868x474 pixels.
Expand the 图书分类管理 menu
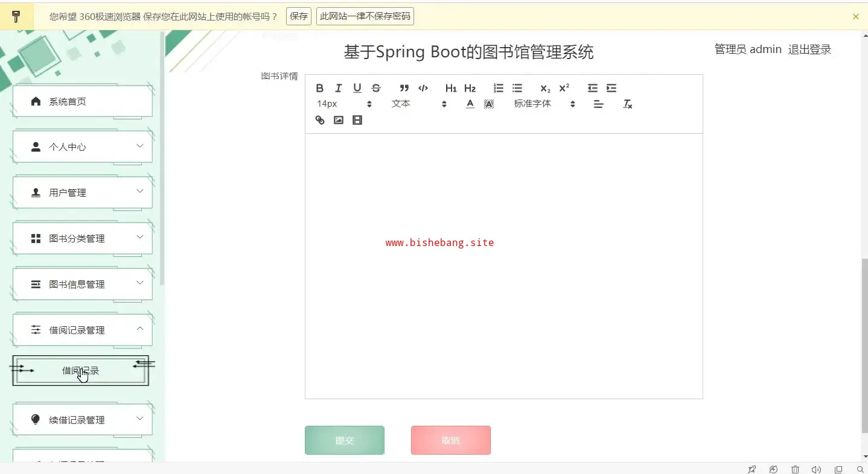tap(83, 238)
